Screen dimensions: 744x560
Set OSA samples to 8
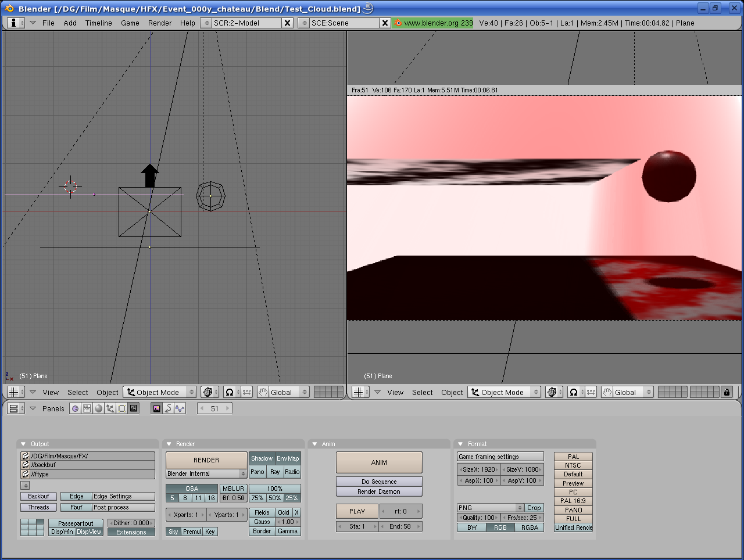pyautogui.click(x=185, y=498)
